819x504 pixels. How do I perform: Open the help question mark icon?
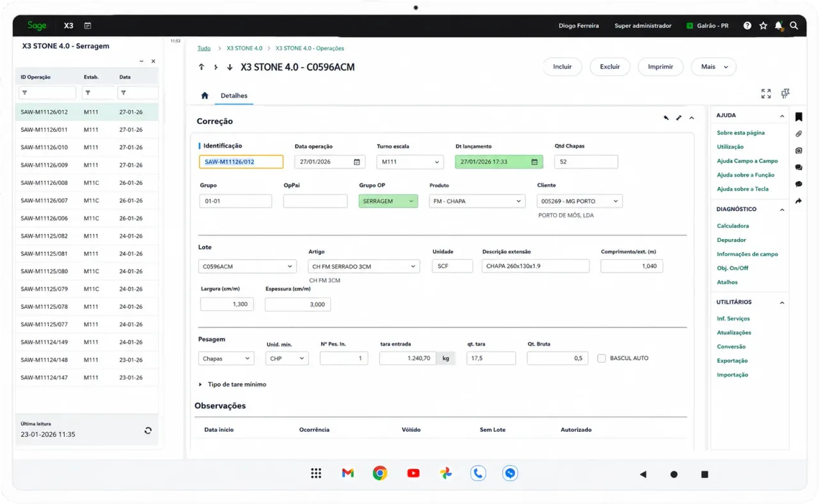click(747, 26)
